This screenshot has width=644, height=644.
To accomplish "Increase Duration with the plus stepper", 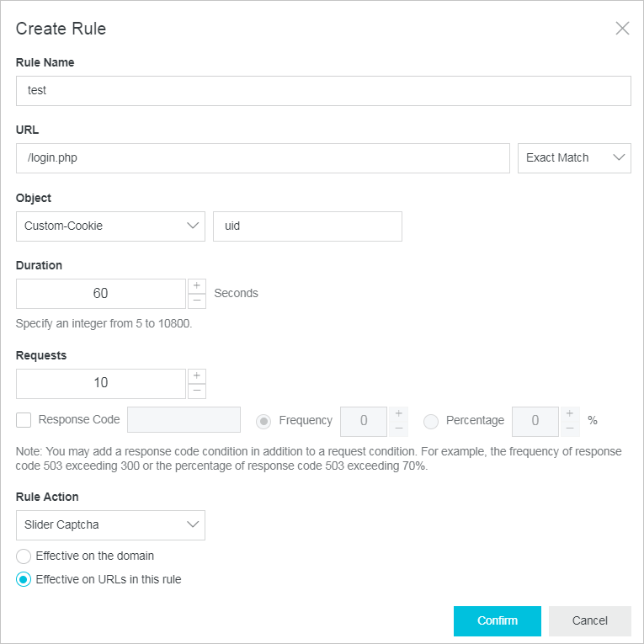I will [x=197, y=286].
